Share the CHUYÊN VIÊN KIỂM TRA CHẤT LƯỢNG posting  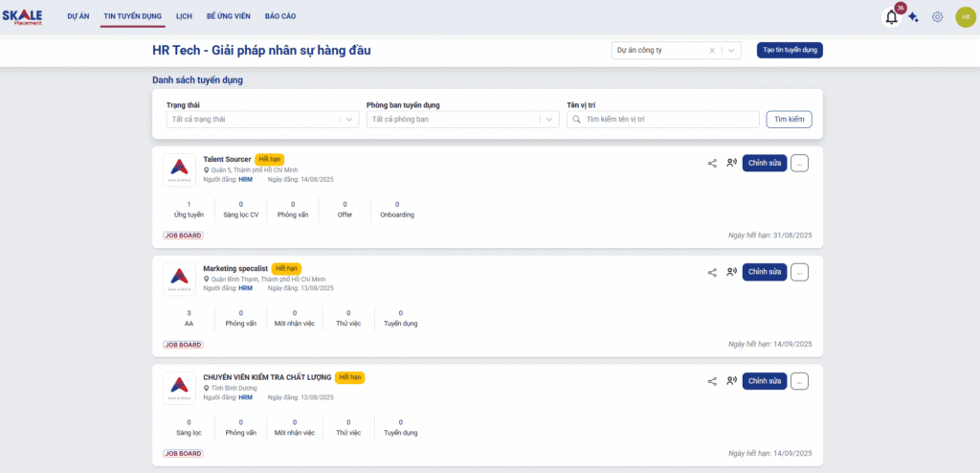pos(712,381)
